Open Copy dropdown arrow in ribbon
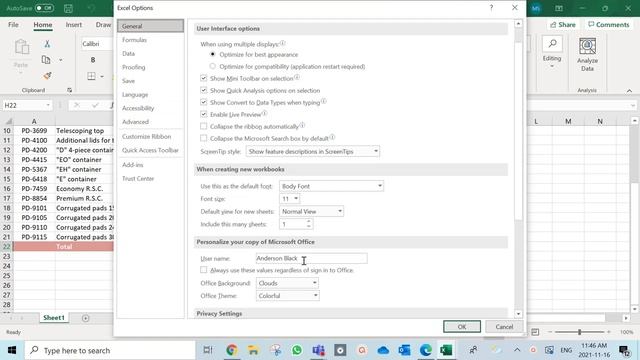The height and width of the screenshot is (360, 640). point(60,60)
